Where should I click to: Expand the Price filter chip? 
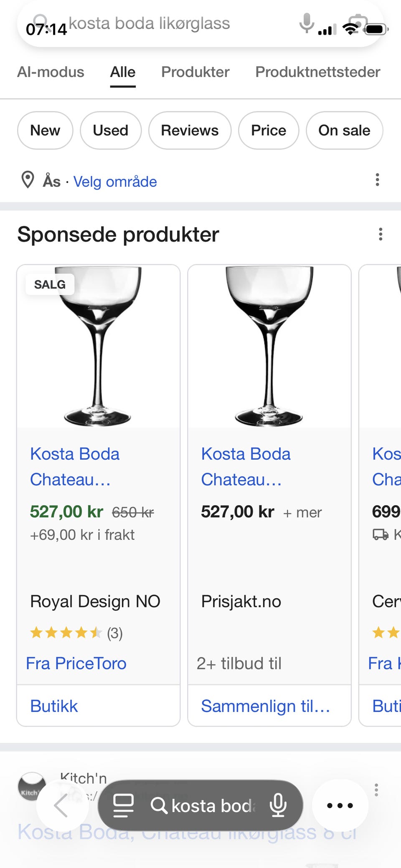(x=268, y=130)
